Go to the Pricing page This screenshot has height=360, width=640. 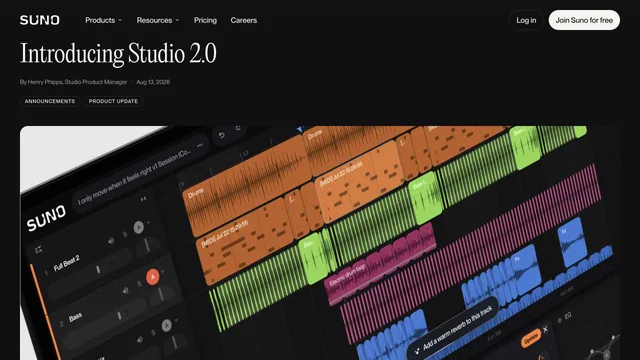(205, 20)
